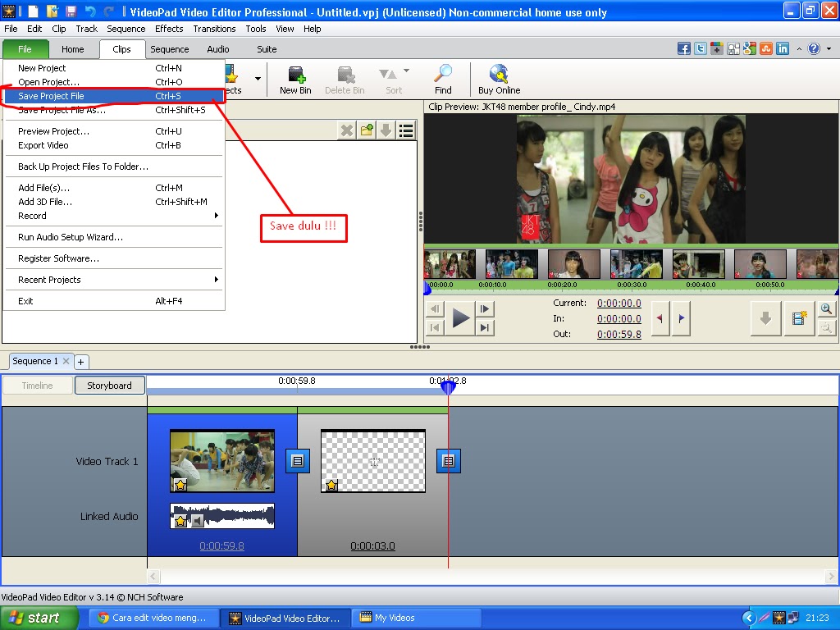Choose New Project from File menu
Image resolution: width=840 pixels, height=630 pixels.
(113, 68)
